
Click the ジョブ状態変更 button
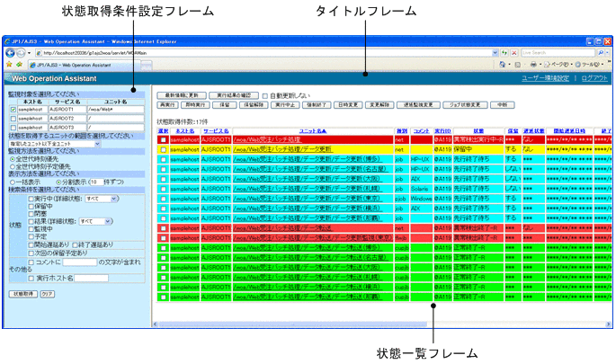click(x=465, y=105)
